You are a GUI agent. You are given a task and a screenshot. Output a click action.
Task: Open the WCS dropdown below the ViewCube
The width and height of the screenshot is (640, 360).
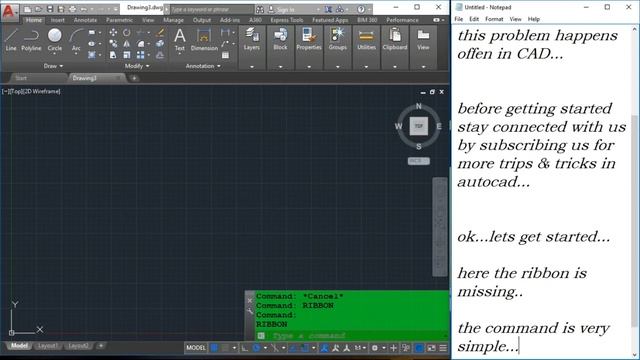[x=418, y=161]
